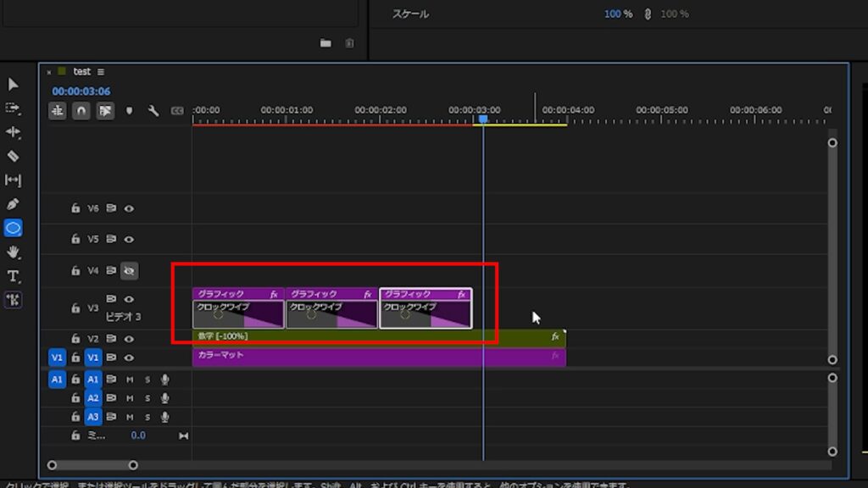Activate the Slip tool

[x=13, y=180]
